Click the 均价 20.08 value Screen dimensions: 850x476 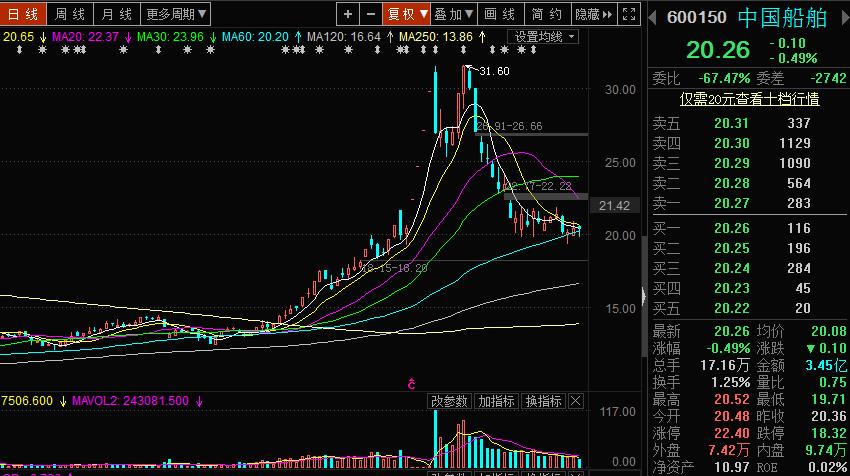pos(829,331)
